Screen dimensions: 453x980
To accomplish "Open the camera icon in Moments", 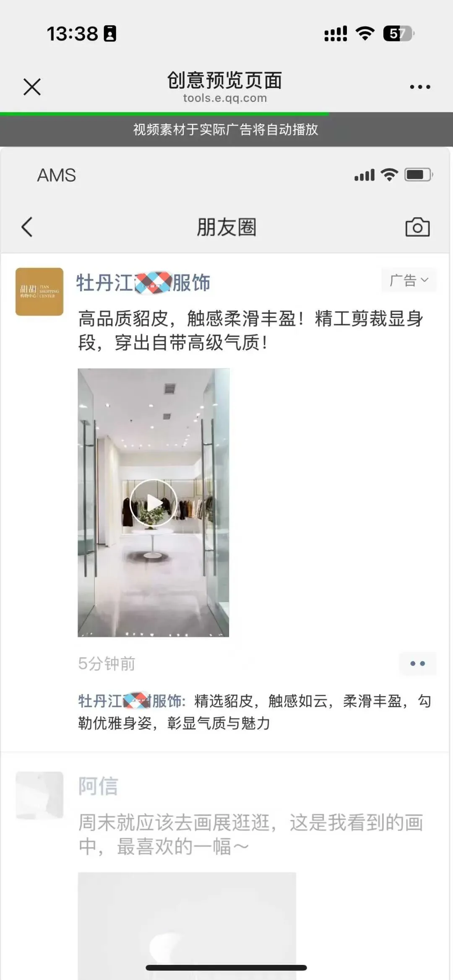I will (417, 227).
